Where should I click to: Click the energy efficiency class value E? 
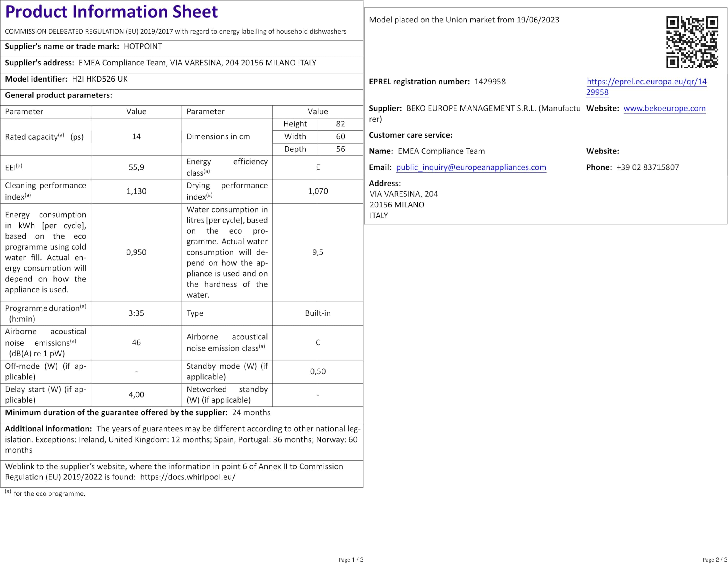(x=318, y=167)
